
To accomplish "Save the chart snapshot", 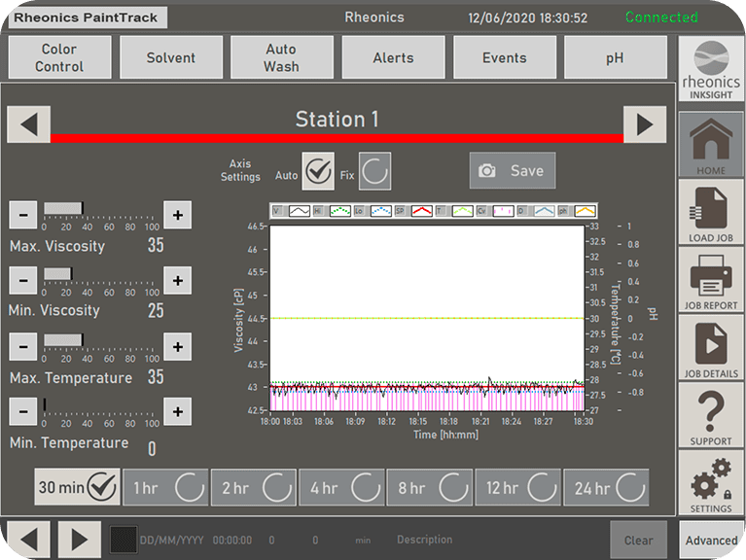I will click(513, 171).
